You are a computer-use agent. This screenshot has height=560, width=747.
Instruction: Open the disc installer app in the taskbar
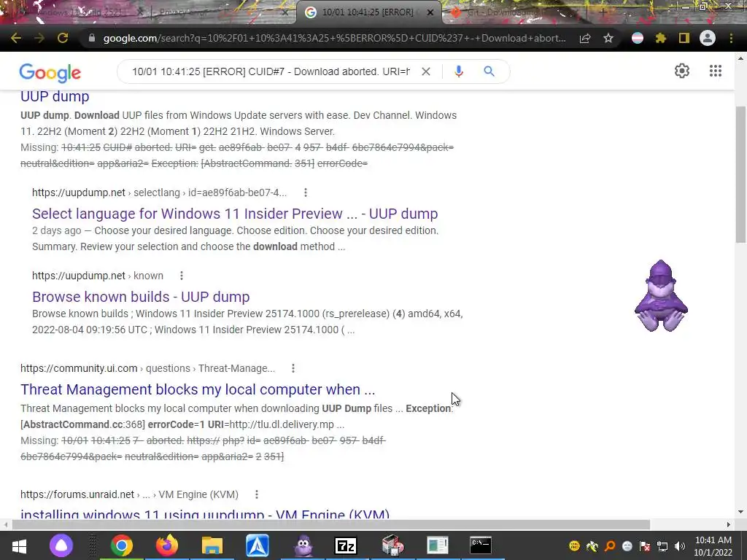coord(392,545)
